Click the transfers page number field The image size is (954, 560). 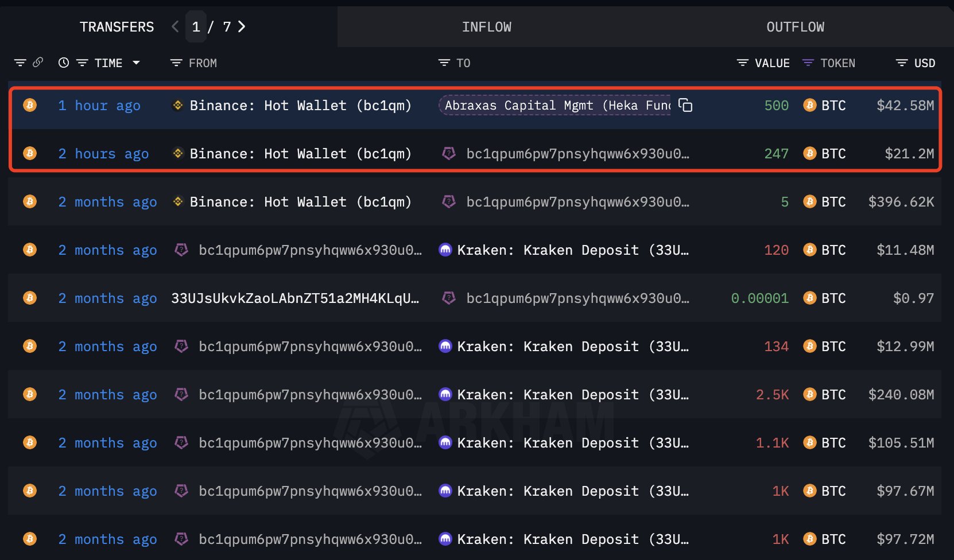(196, 27)
